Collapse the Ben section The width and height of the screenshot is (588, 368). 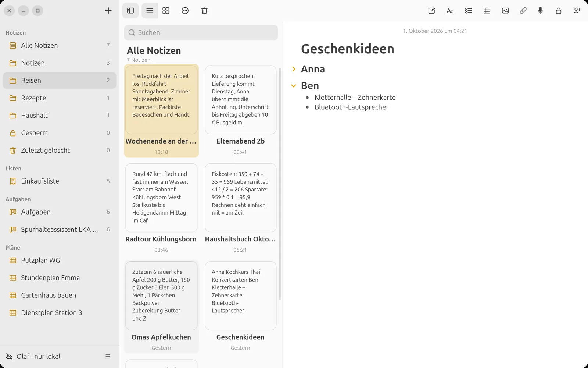coord(294,86)
